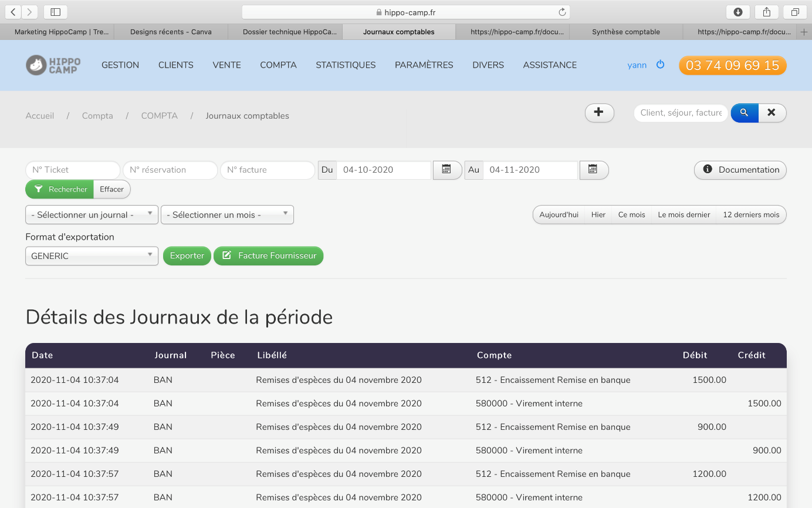This screenshot has width=812, height=508.
Task: Open the GENERIC export format dropdown
Action: 92,256
